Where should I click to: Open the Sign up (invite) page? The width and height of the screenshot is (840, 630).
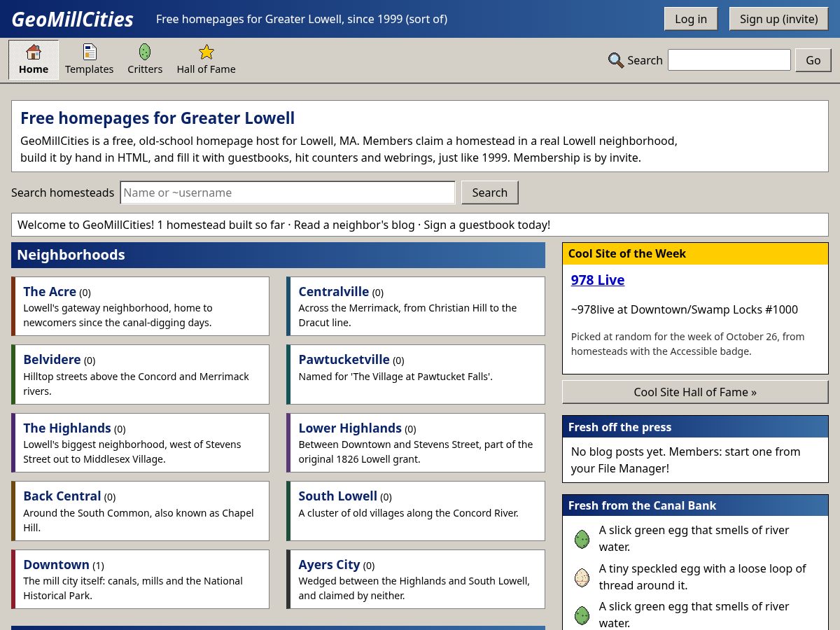pyautogui.click(x=778, y=19)
